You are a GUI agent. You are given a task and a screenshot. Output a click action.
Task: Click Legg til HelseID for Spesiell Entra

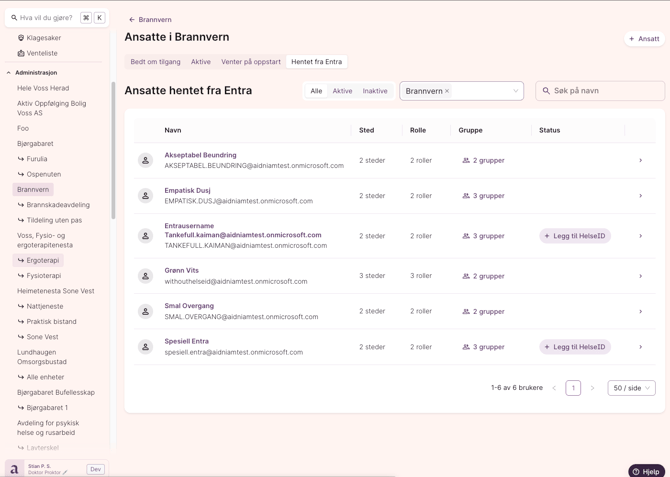[x=575, y=347]
